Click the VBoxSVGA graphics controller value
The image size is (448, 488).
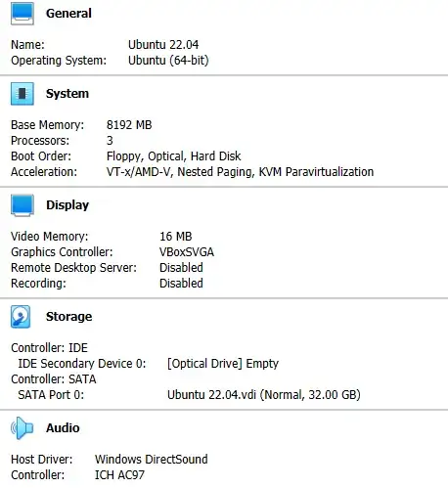(187, 252)
